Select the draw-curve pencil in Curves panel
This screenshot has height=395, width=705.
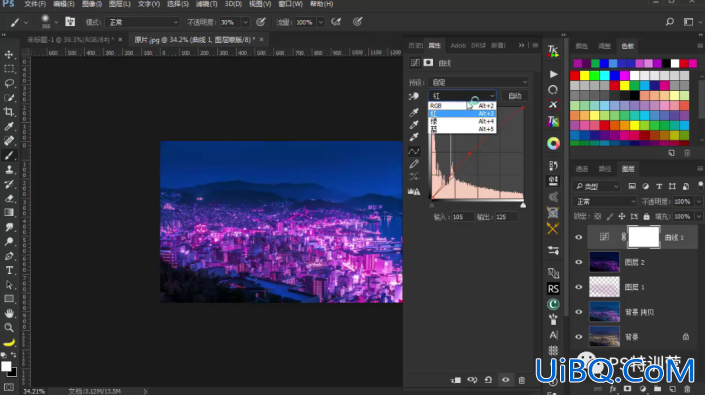pos(414,164)
